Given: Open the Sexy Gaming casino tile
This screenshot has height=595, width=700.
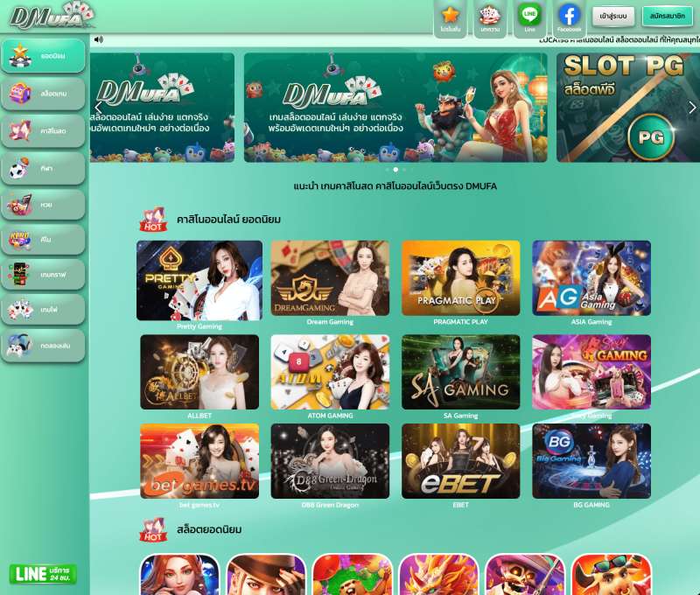Looking at the screenshot, I should coord(591,372).
